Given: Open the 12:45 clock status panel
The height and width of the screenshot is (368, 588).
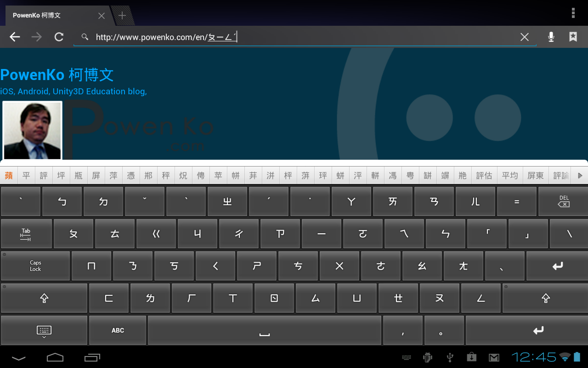Looking at the screenshot, I should (x=534, y=357).
